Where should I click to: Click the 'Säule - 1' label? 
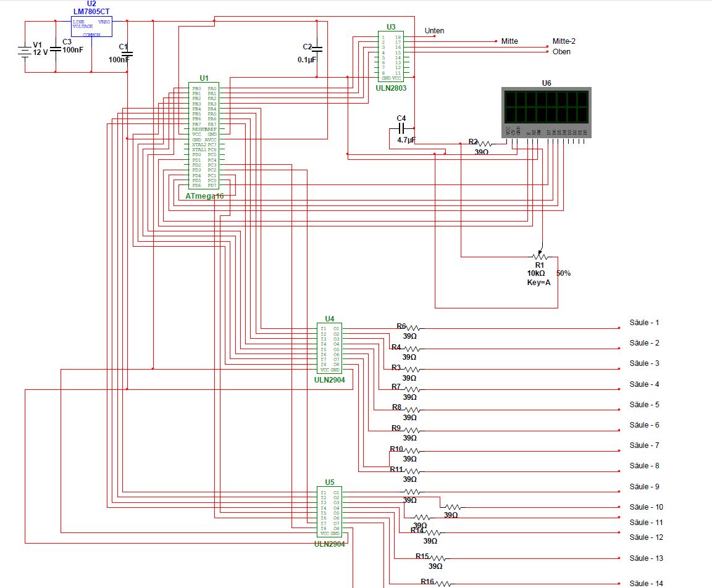coord(644,323)
